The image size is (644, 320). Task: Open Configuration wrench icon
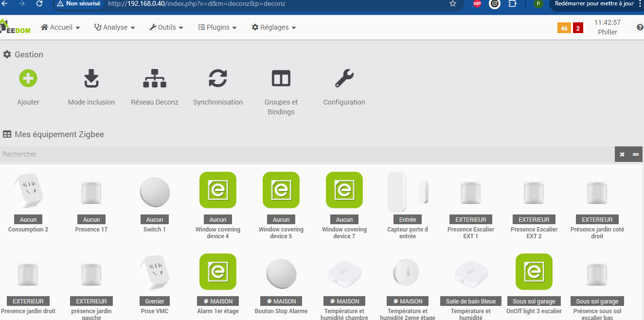(x=344, y=78)
